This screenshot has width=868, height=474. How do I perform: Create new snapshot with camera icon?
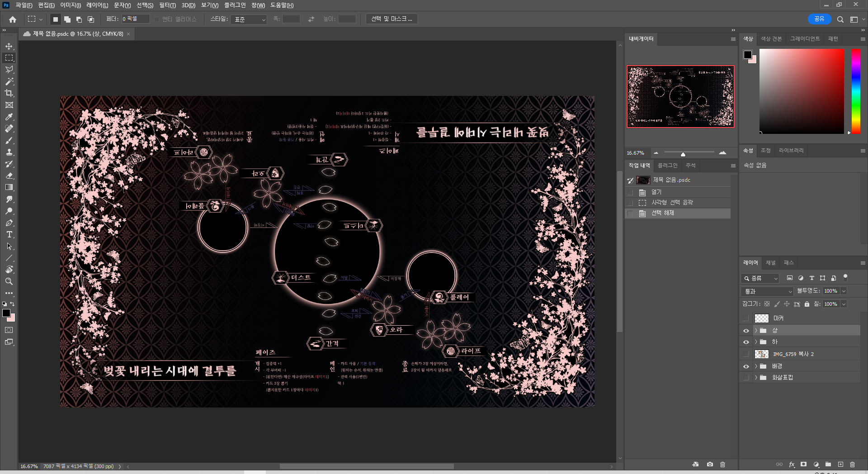(x=710, y=465)
